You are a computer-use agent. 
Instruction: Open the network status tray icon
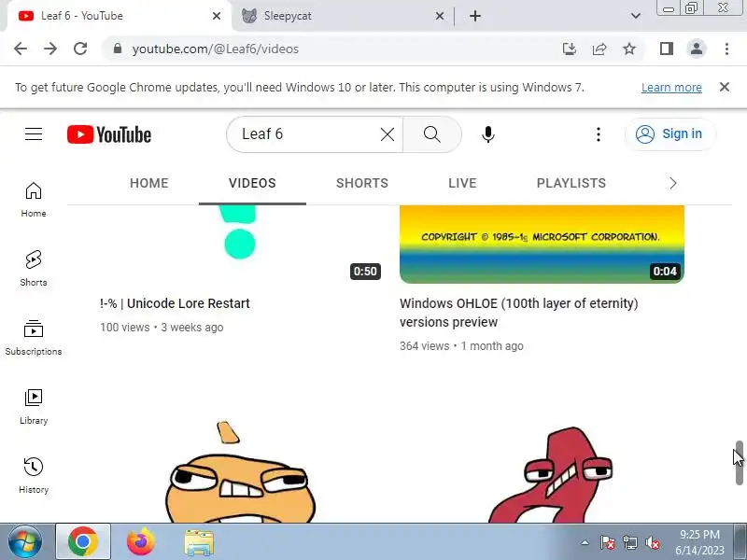(629, 542)
